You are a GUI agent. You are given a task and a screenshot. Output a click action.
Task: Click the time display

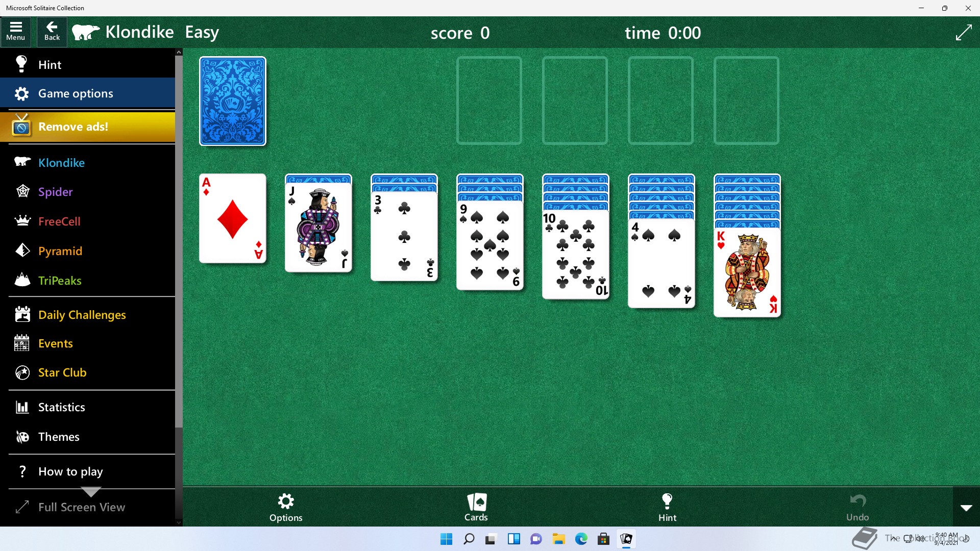(663, 33)
